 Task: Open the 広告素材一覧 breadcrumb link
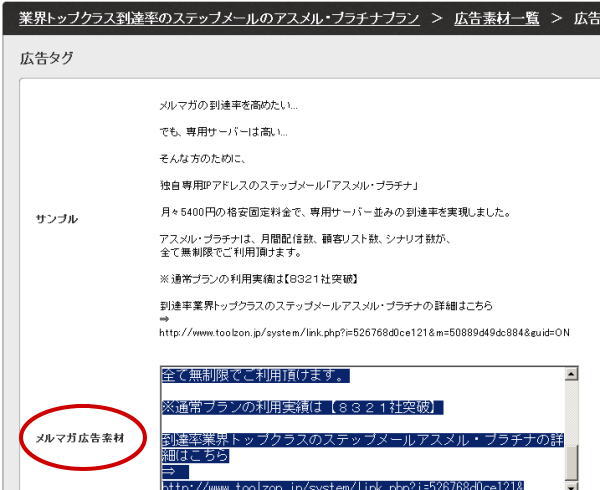pos(497,18)
